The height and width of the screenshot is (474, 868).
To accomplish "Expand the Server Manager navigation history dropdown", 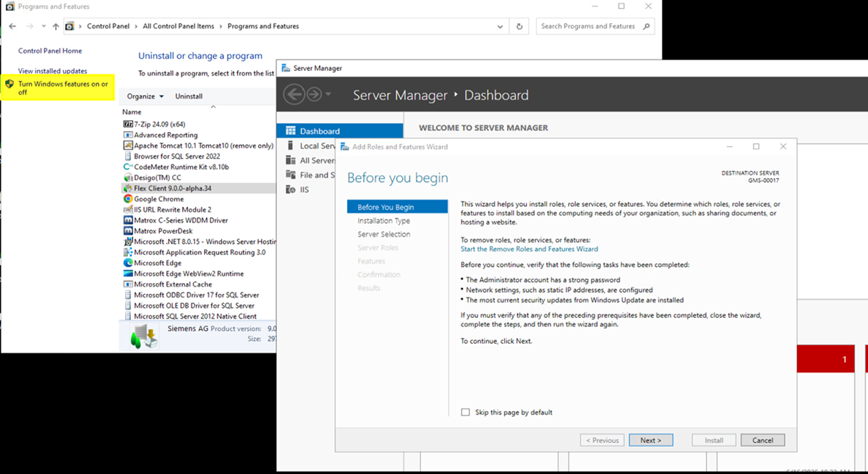I will click(328, 95).
